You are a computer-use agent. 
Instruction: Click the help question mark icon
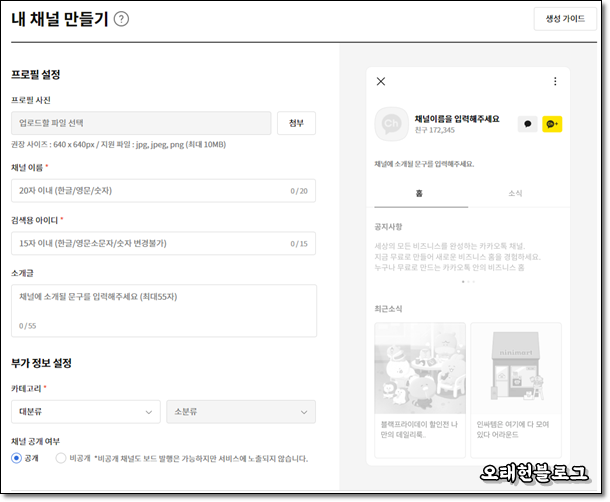point(121,19)
